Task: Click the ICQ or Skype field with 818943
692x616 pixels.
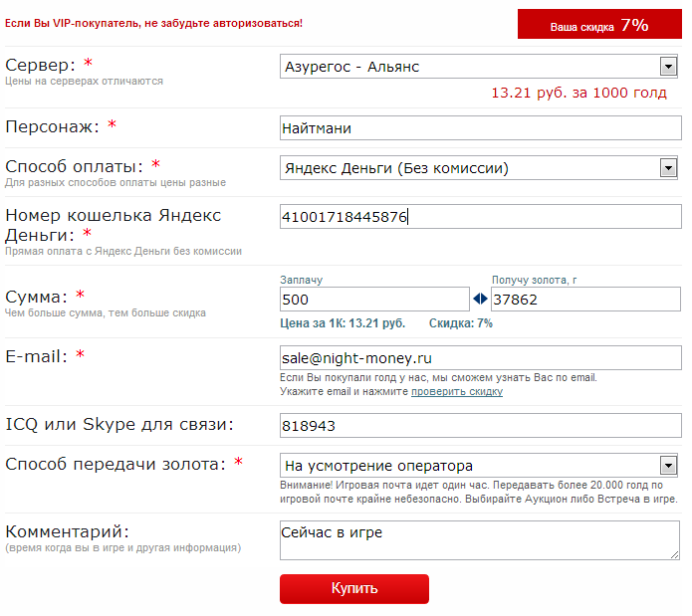Action: tap(480, 426)
